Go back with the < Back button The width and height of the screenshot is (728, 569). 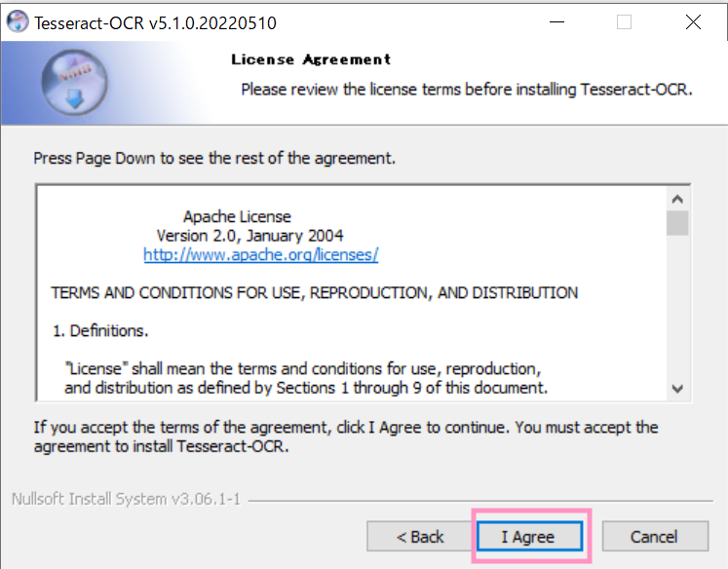pyautogui.click(x=420, y=537)
